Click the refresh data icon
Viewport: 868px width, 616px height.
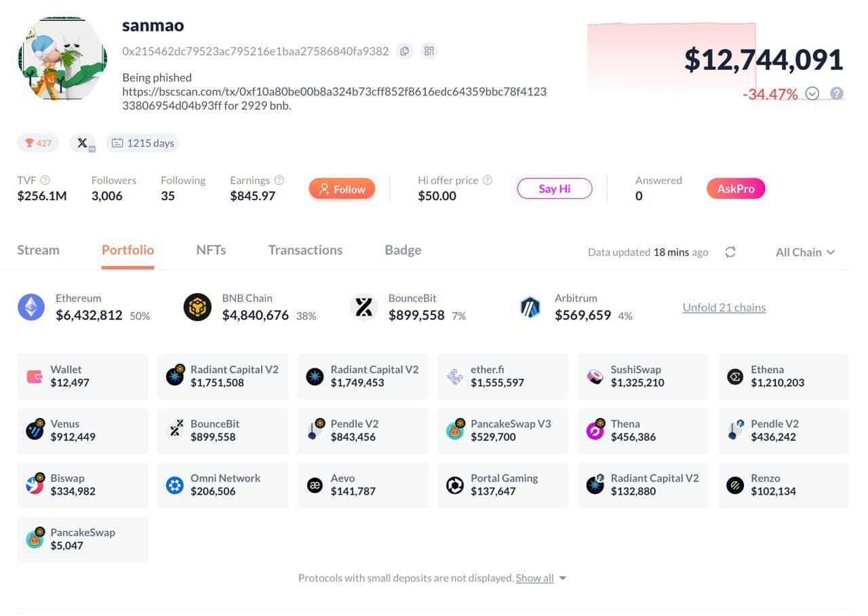click(x=730, y=252)
